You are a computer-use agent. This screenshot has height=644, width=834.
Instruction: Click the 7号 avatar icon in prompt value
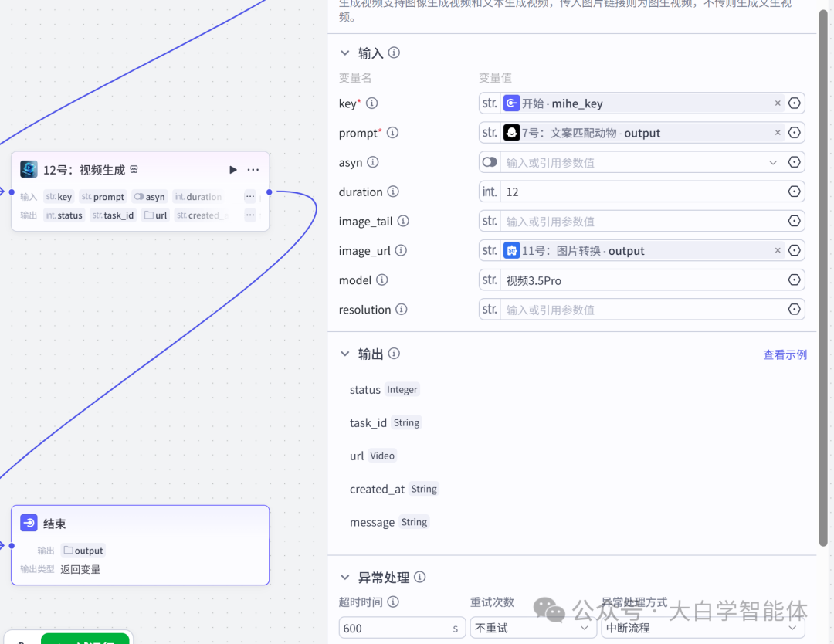tap(511, 132)
